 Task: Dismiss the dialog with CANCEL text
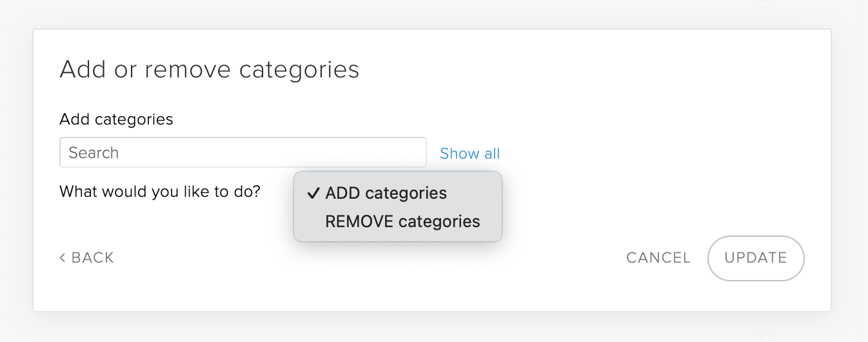(x=658, y=258)
